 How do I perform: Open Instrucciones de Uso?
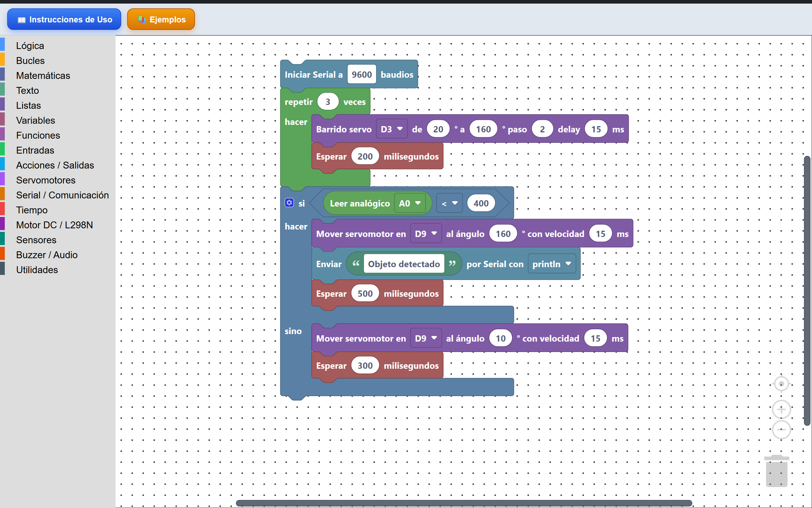coord(64,19)
